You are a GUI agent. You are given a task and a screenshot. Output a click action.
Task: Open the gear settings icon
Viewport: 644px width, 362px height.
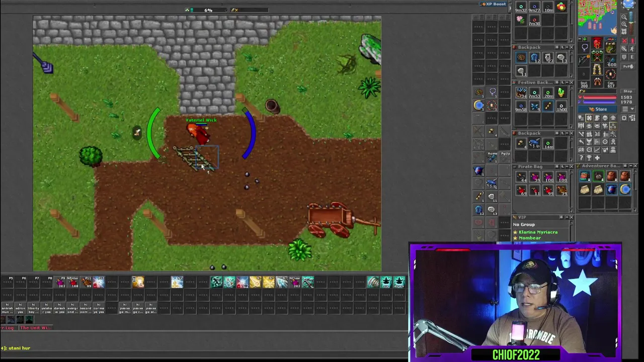click(x=624, y=118)
